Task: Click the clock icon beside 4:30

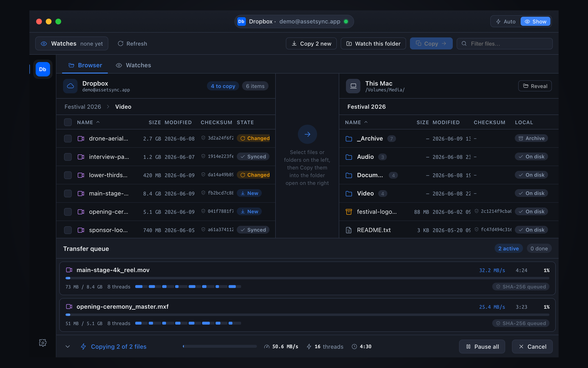Action: tap(354, 347)
